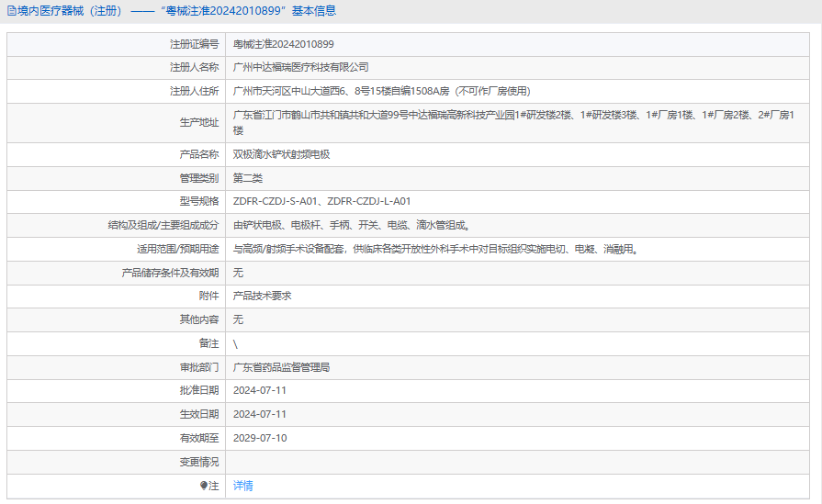Click the page title 境内医疗器械（注册）基本信息
The width and height of the screenshot is (822, 504).
click(176, 11)
